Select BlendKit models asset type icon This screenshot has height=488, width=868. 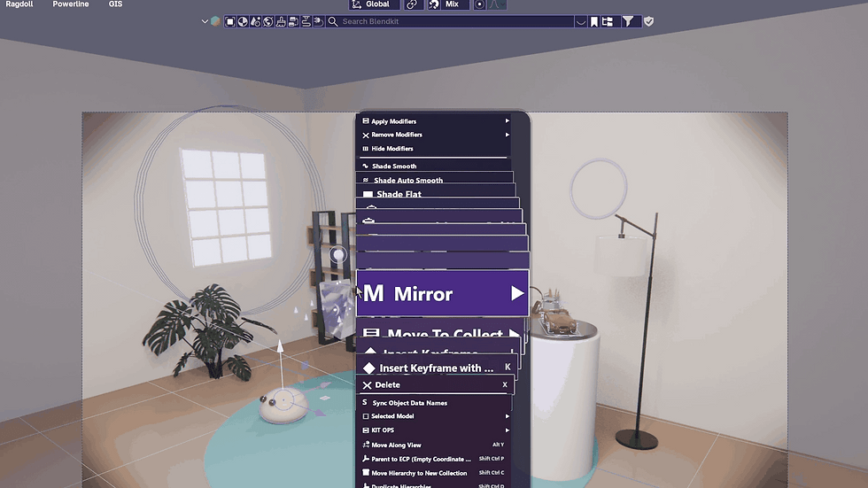pos(229,21)
